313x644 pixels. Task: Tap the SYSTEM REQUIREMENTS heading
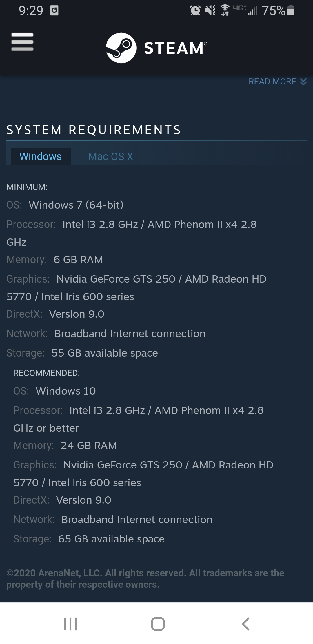point(94,130)
